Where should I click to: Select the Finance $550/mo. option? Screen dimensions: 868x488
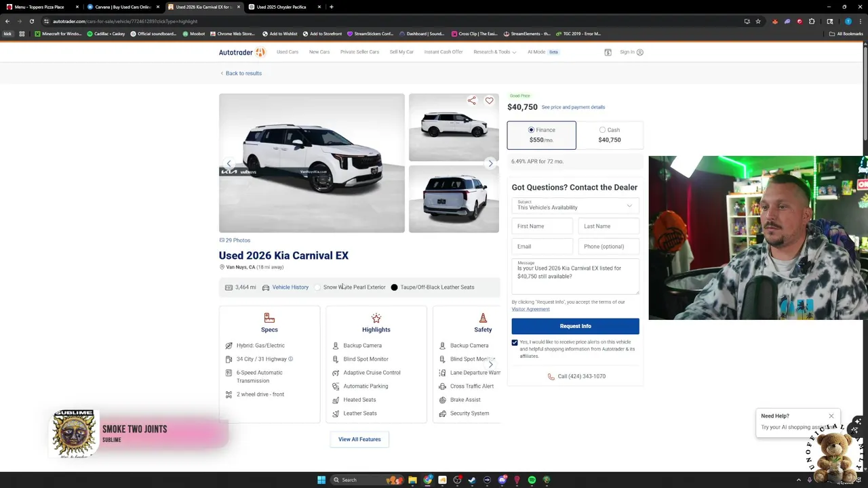click(x=541, y=135)
